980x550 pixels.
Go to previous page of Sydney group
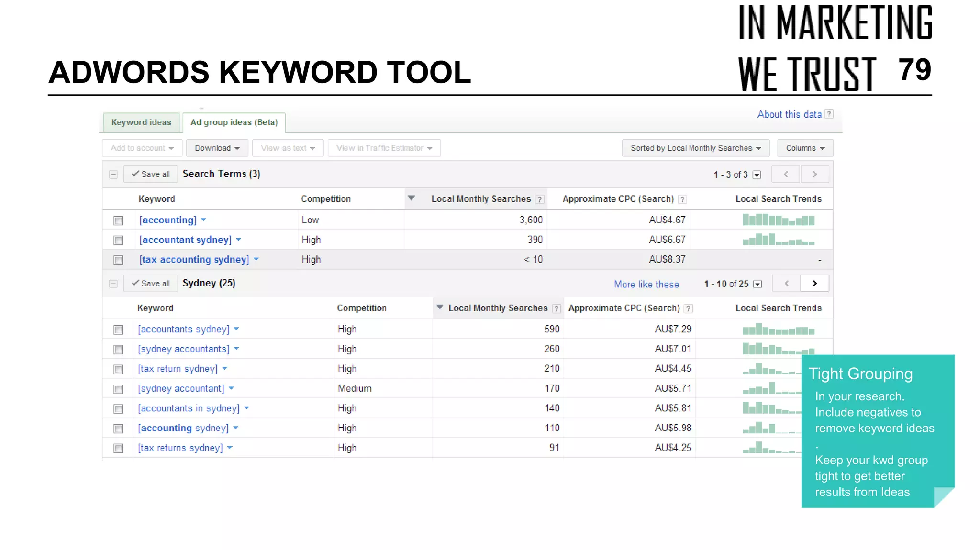pos(786,284)
